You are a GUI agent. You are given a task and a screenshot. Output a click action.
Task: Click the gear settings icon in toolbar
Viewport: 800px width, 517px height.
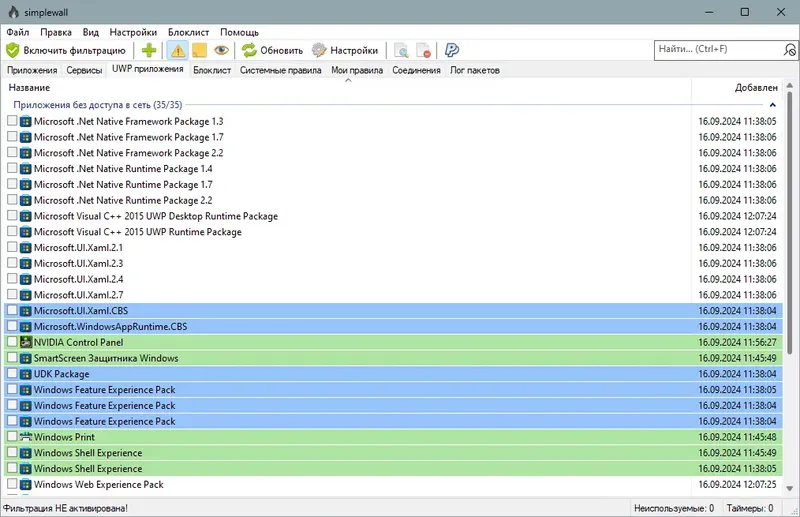click(x=319, y=50)
